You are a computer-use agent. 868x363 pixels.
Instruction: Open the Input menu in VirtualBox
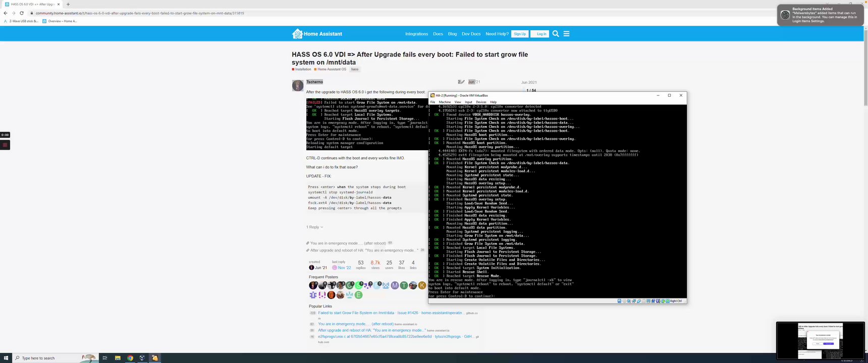coord(468,102)
